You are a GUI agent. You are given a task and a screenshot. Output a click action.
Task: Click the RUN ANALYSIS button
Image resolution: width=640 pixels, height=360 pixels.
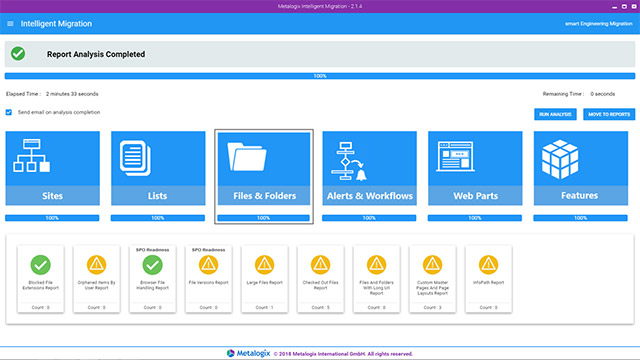pyautogui.click(x=555, y=114)
